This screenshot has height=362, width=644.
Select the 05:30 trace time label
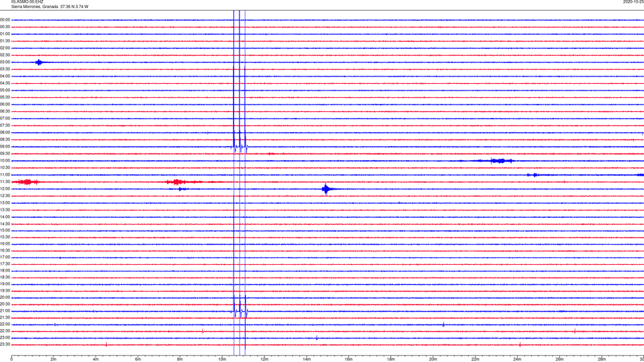click(5, 97)
